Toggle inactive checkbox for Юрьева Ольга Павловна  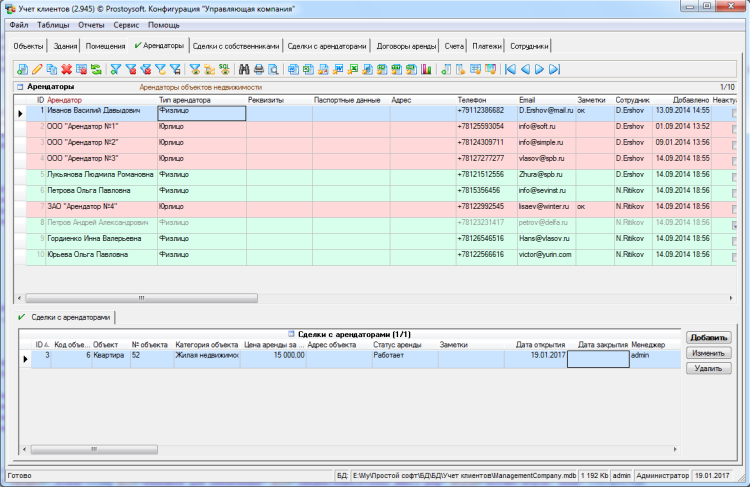pos(735,255)
